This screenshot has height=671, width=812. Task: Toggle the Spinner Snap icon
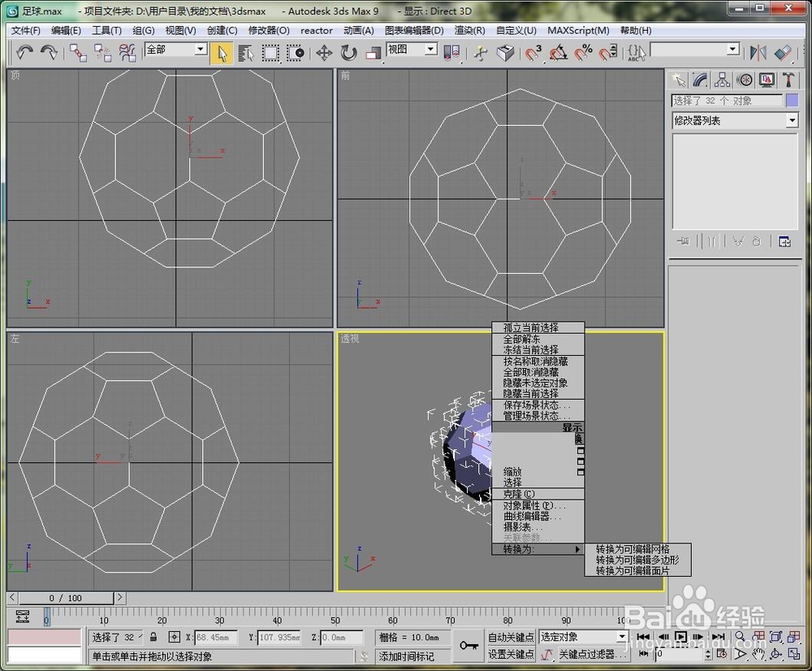pyautogui.click(x=608, y=53)
